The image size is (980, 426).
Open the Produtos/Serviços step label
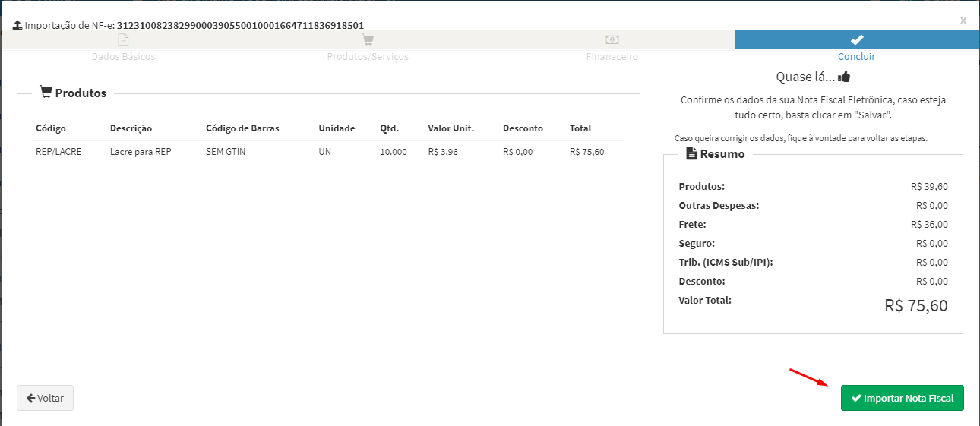pyautogui.click(x=368, y=57)
